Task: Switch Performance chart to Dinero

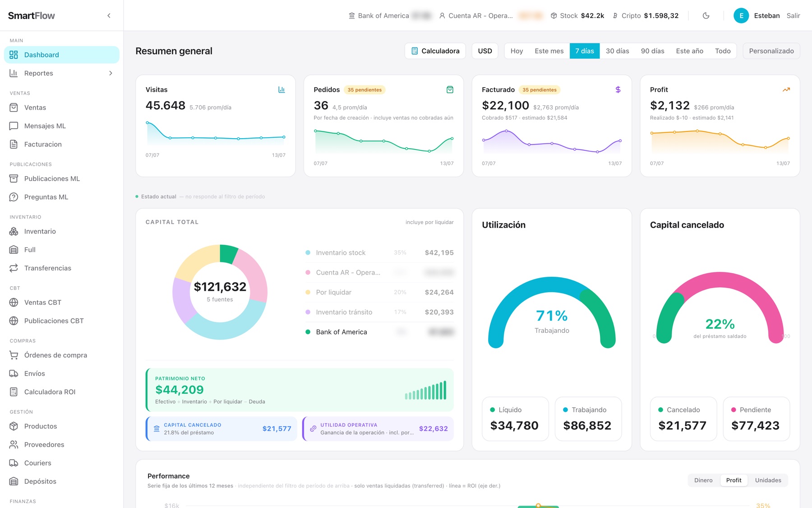Action: [703, 480]
